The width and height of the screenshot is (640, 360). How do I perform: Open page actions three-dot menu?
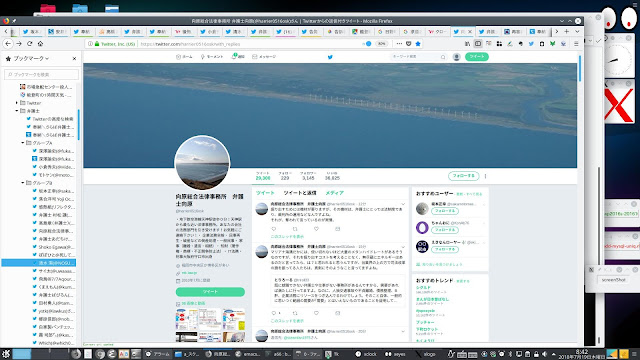tap(399, 44)
